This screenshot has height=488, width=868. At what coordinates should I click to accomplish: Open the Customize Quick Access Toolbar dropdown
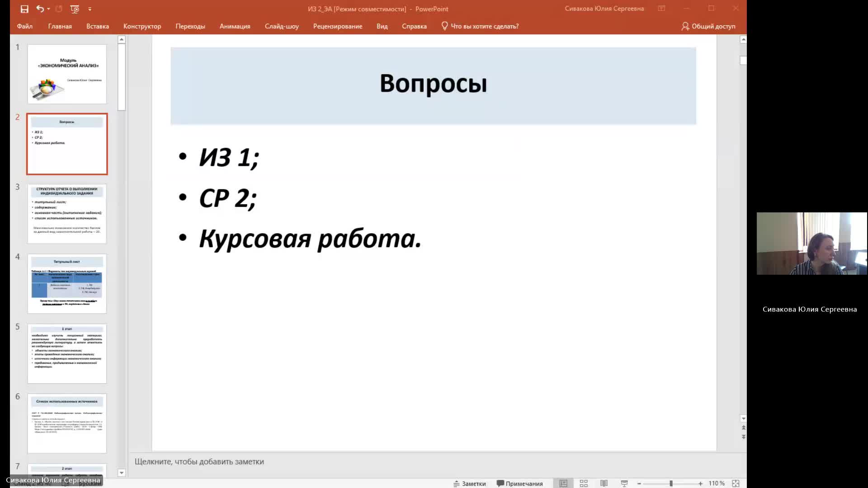click(90, 9)
